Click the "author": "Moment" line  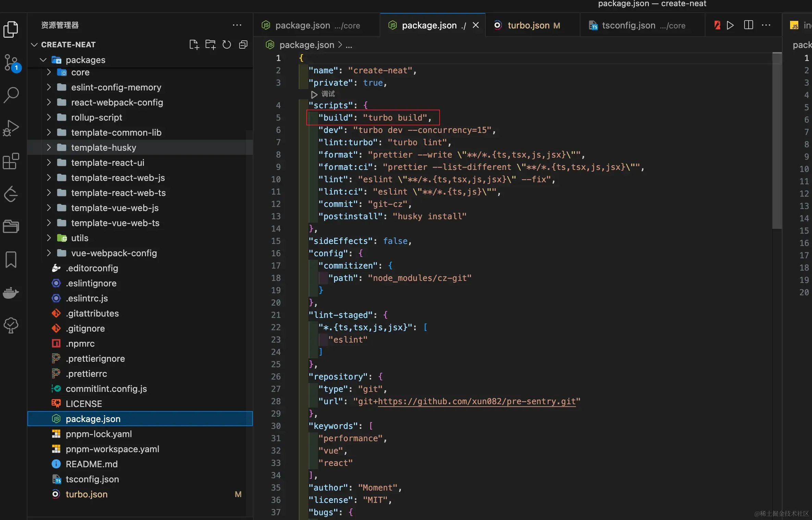pos(355,487)
